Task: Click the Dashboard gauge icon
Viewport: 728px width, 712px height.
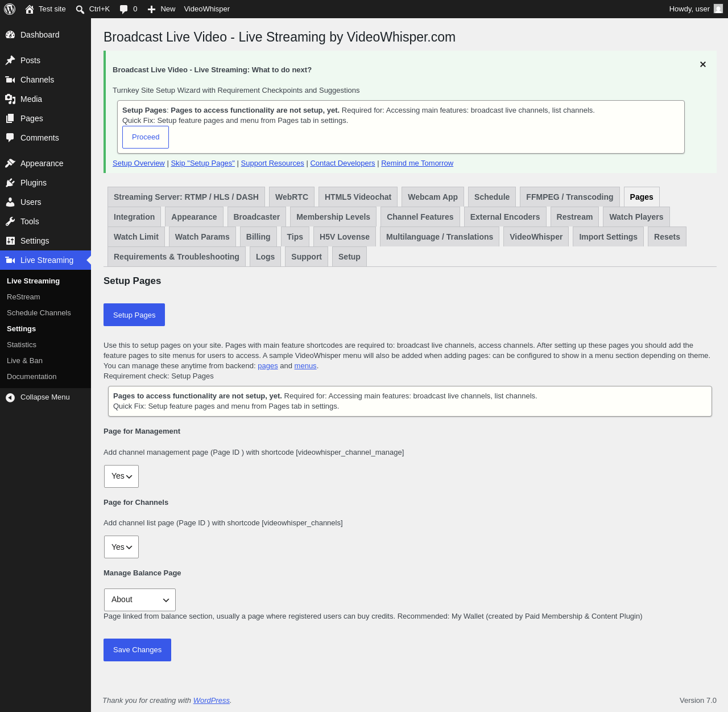Action: (10, 35)
